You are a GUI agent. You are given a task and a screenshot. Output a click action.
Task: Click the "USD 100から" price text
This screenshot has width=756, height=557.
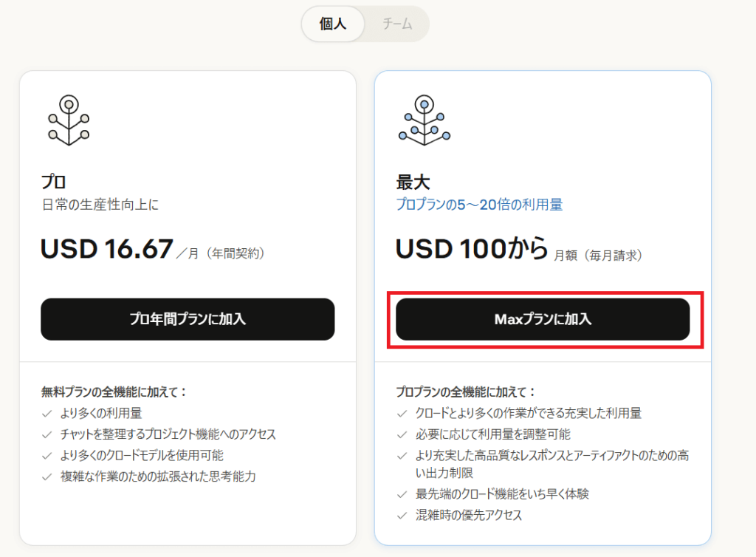tap(472, 250)
